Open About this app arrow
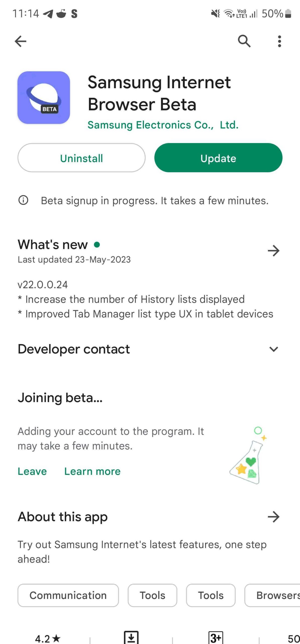This screenshot has height=644, width=300. point(274,517)
